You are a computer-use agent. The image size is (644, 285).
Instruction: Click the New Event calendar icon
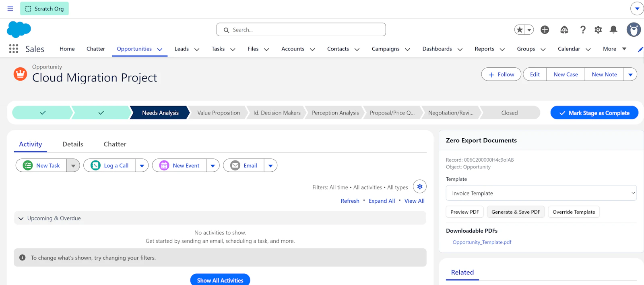coord(164,165)
